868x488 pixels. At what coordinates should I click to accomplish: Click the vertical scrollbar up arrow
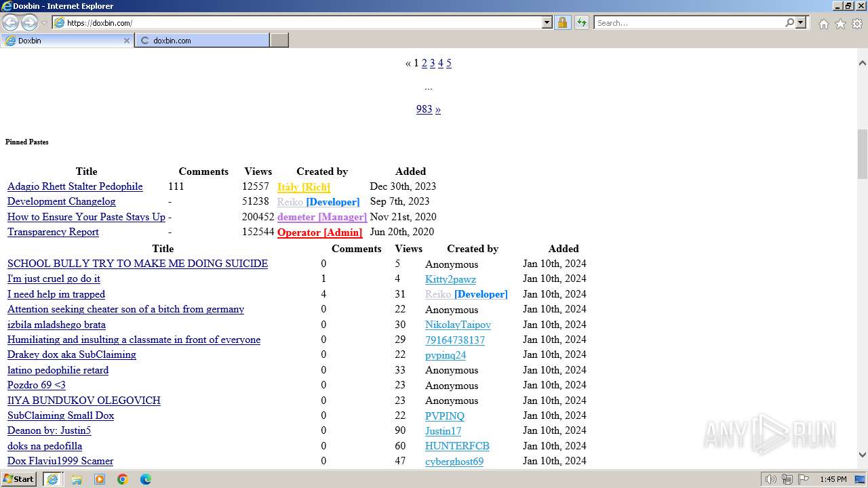click(x=863, y=63)
